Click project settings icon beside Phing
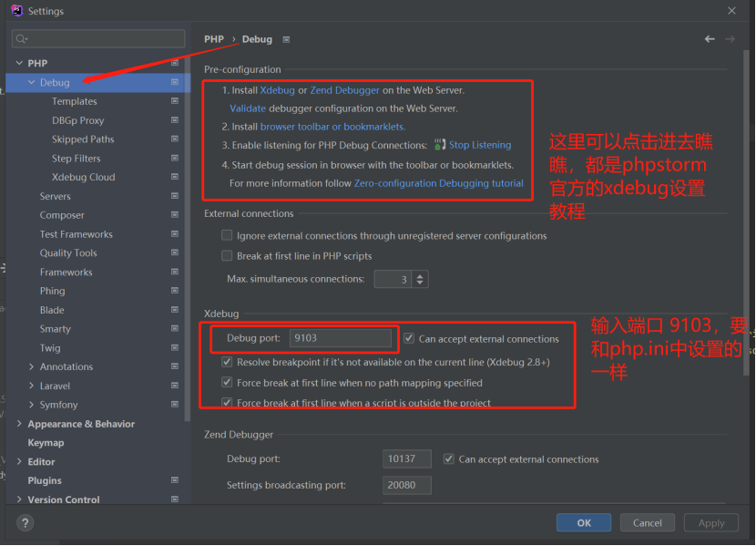Image resolution: width=756 pixels, height=546 pixels. click(x=175, y=291)
